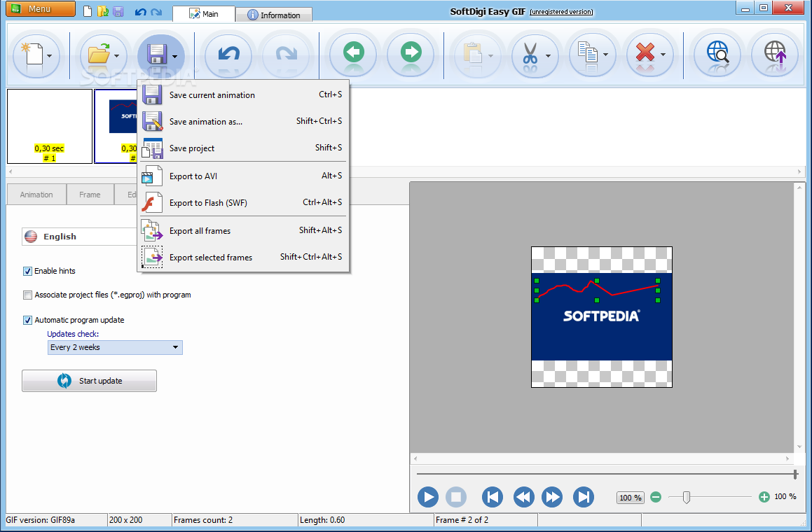812x532 pixels.
Task: Click filmstrip horizontal scrollbar right arrow
Action: click(x=799, y=171)
